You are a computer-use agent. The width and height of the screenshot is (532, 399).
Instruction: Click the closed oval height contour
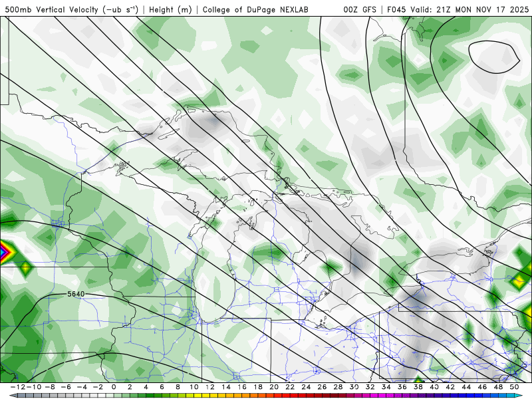(x=493, y=57)
